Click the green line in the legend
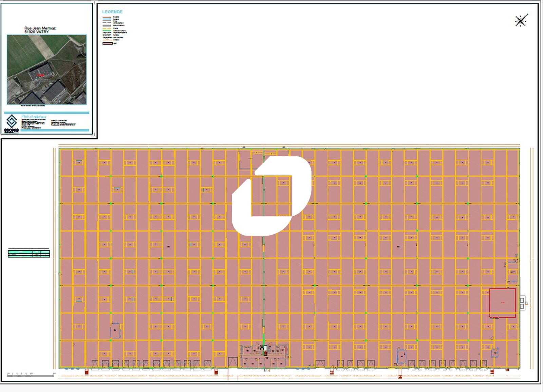Image resolution: width=543 pixels, height=392 pixels. click(x=107, y=31)
